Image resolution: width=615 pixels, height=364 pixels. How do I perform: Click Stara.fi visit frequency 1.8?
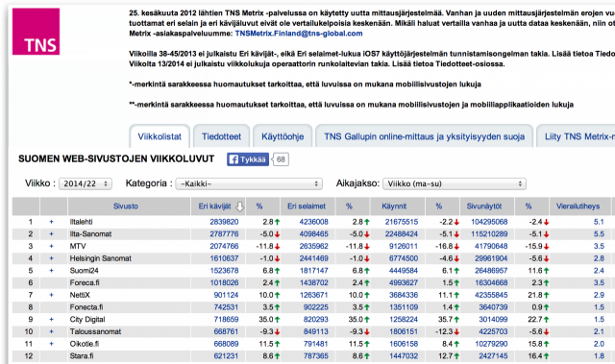click(x=599, y=355)
